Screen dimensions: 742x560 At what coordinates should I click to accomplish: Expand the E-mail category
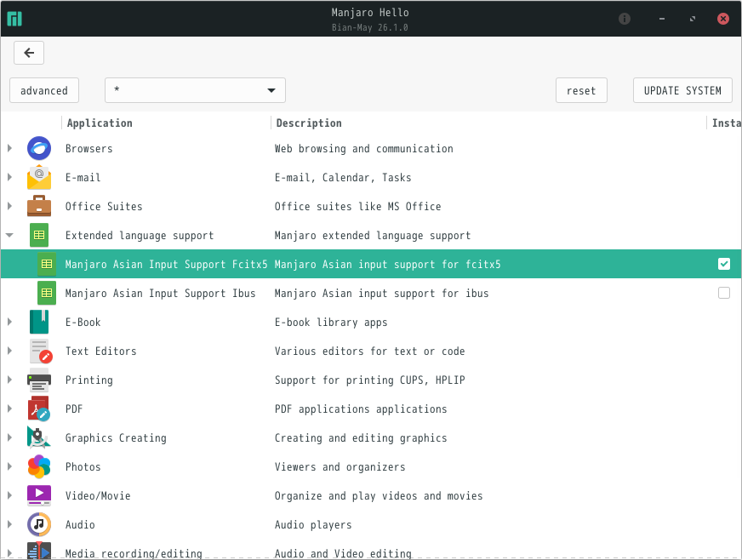coord(9,177)
